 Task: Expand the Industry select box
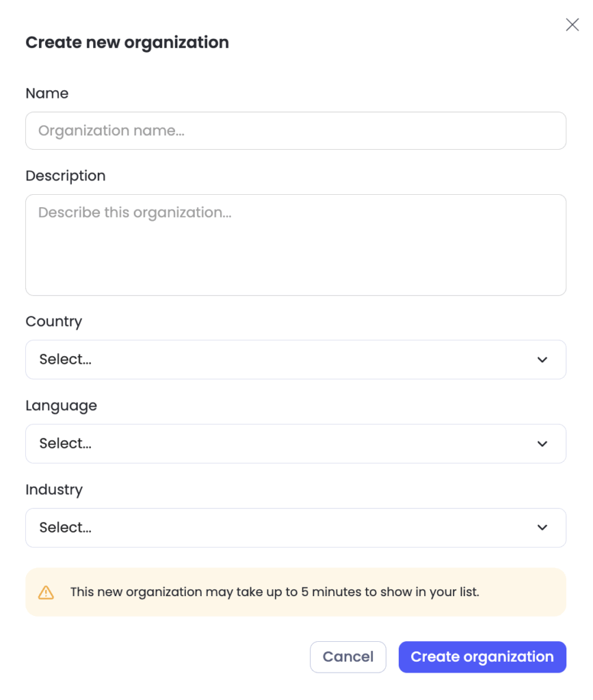[295, 528]
